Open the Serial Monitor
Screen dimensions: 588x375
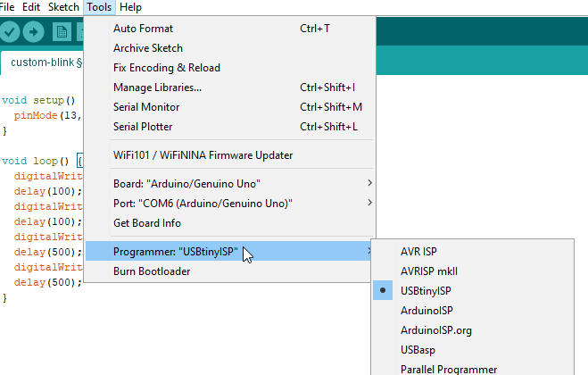point(146,106)
